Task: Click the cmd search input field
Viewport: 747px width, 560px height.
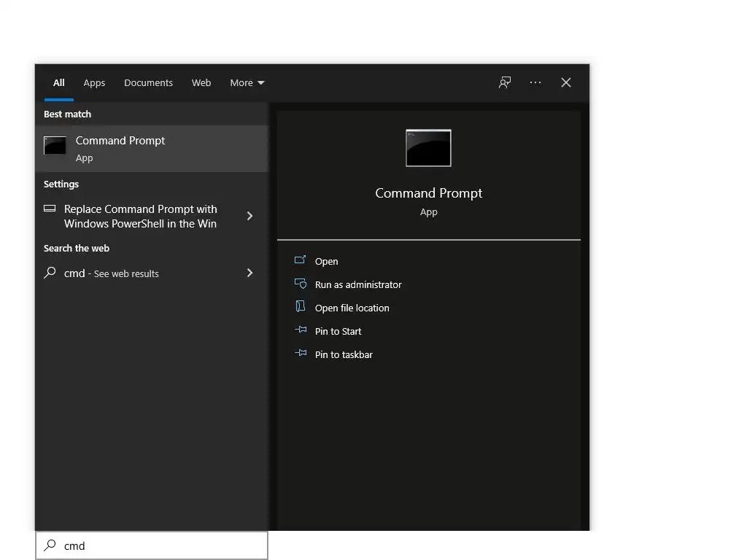Action: coord(152,545)
